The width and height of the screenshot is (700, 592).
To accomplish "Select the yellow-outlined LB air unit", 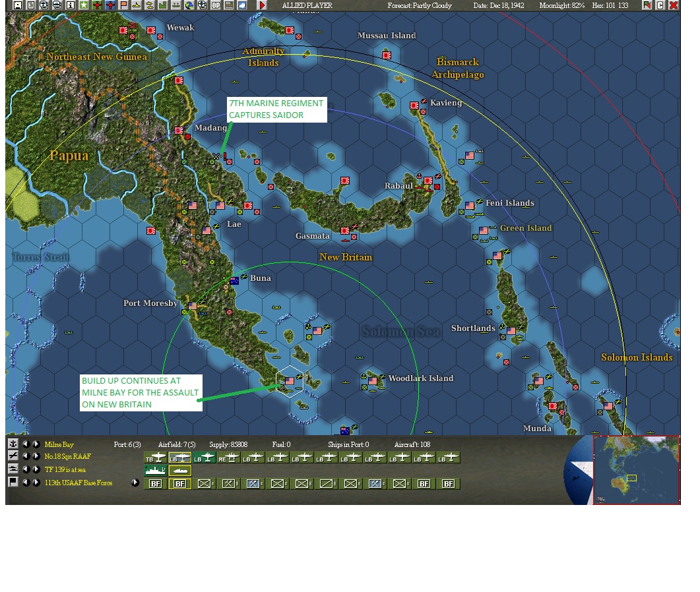I will (180, 458).
